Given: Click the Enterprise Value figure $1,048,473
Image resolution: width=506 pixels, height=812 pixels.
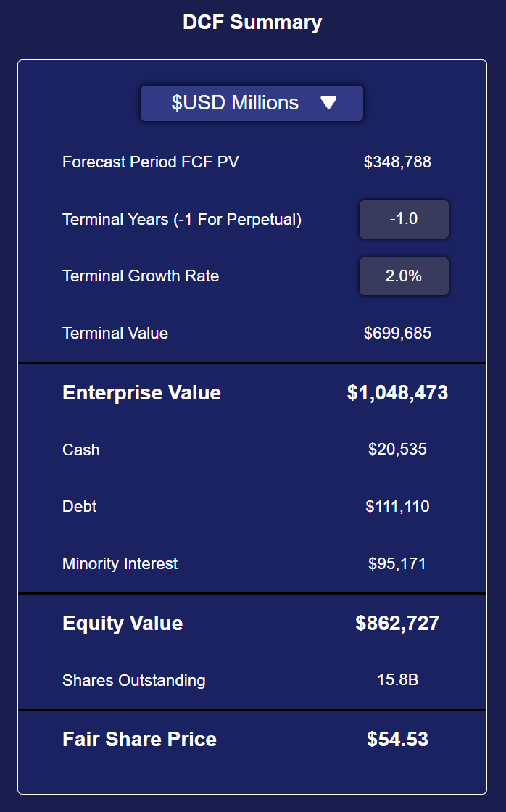Looking at the screenshot, I should [x=397, y=392].
